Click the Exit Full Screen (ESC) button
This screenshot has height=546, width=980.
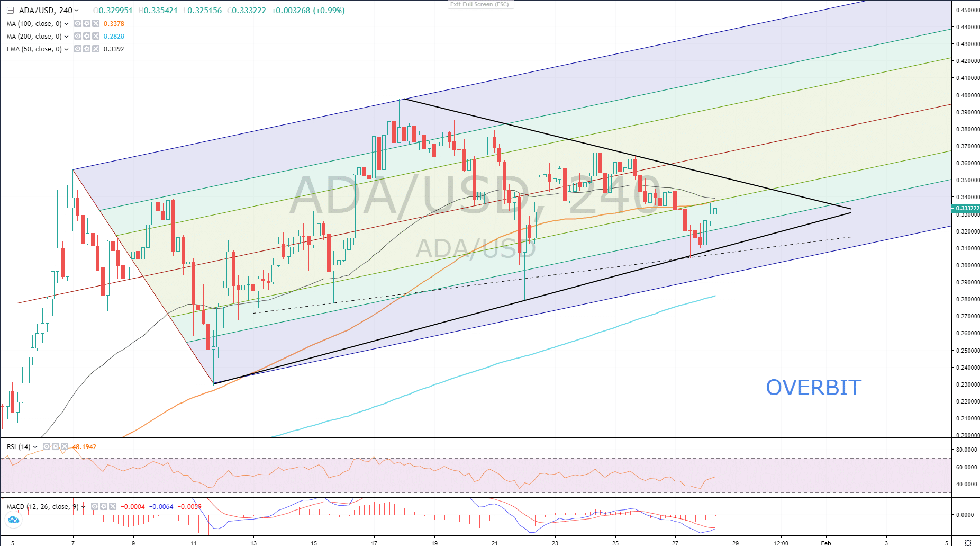click(x=480, y=4)
